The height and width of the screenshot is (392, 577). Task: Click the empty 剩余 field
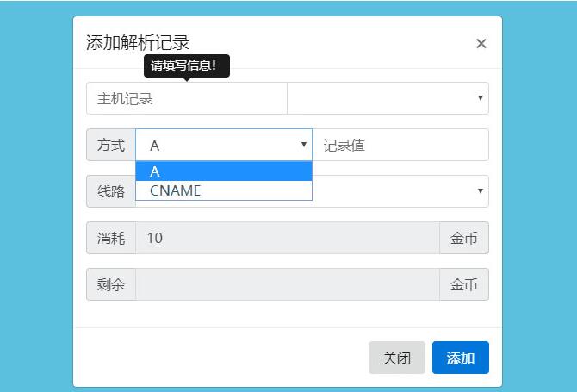(288, 285)
